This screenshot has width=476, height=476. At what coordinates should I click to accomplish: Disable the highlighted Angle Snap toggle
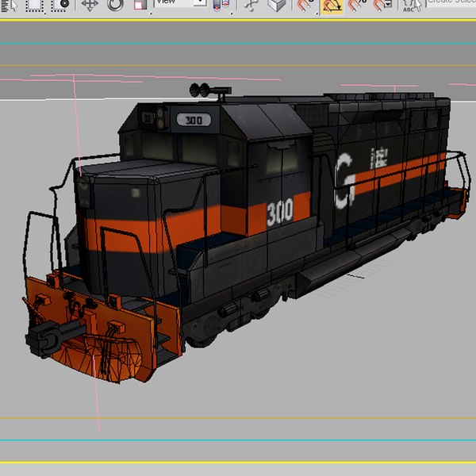332,6
